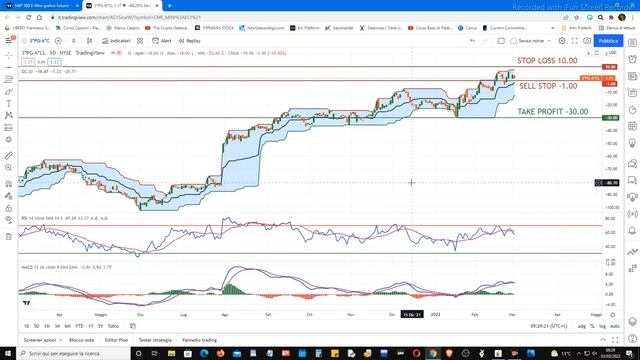The image size is (640, 360).
Task: Open the prediction and measurement tools
Action: pyautogui.click(x=9, y=128)
